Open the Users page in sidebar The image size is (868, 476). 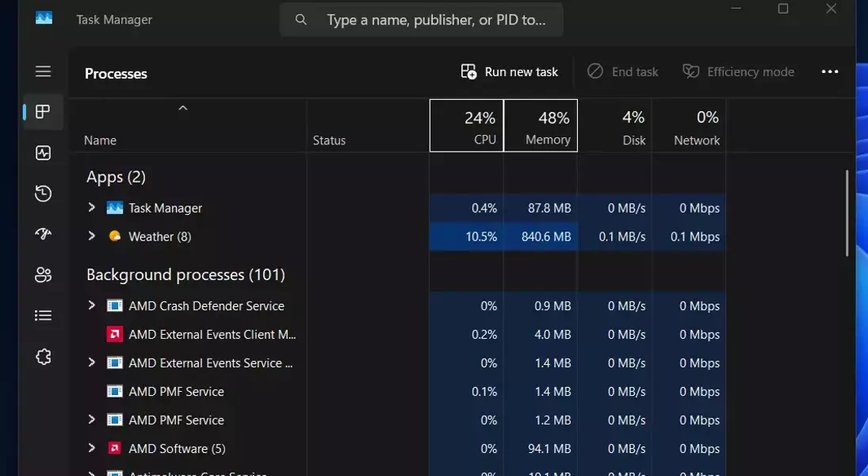[43, 274]
